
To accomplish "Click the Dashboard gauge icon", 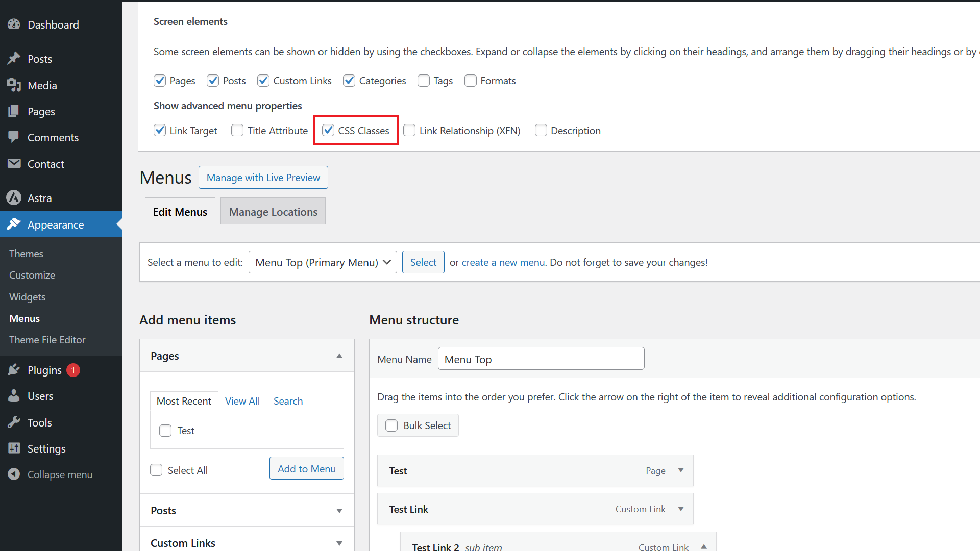I will pos(14,24).
